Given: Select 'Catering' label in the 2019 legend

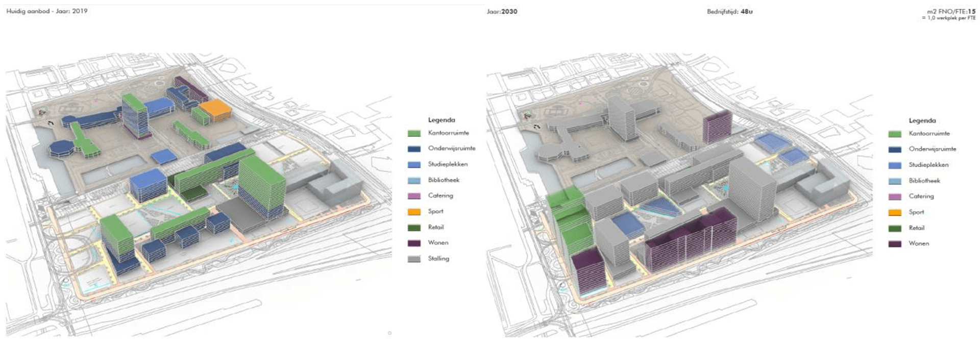Looking at the screenshot, I should (x=440, y=195).
